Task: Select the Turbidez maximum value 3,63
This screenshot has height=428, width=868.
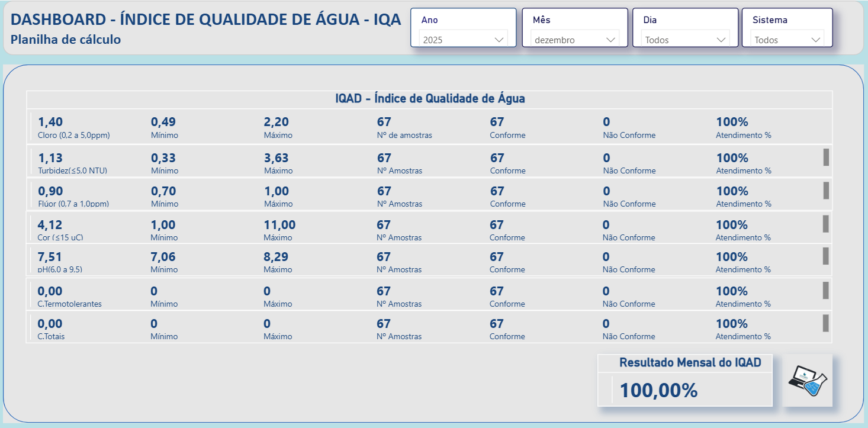Action: pos(277,158)
